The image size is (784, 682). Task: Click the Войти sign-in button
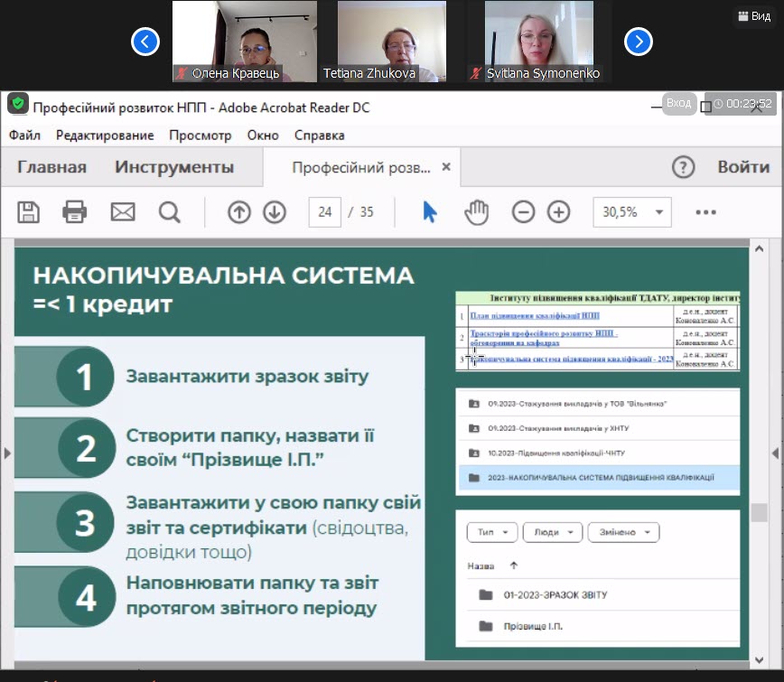743,167
